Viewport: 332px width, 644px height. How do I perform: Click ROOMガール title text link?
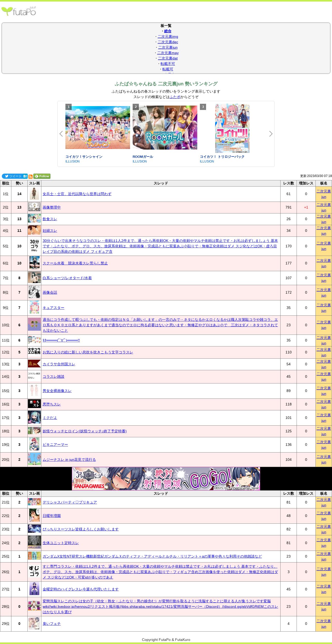click(143, 157)
